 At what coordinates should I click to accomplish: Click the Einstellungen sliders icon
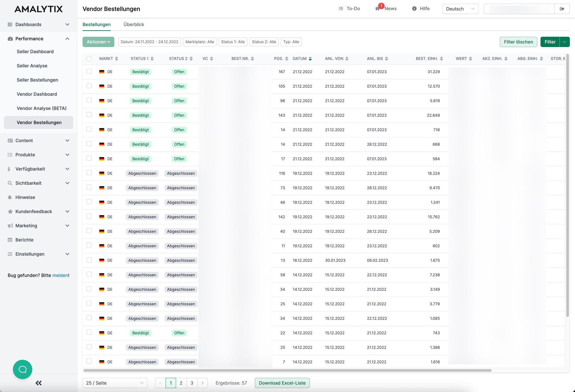[x=10, y=254]
